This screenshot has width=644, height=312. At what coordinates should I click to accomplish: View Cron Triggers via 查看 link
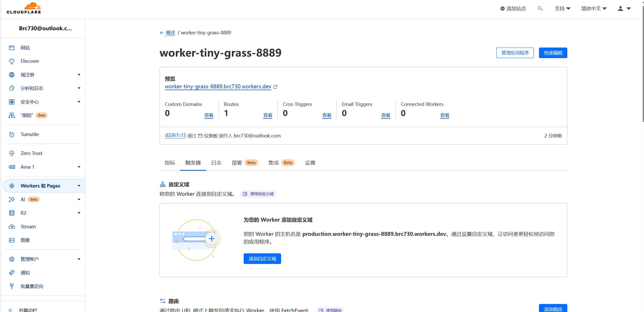[x=327, y=115]
